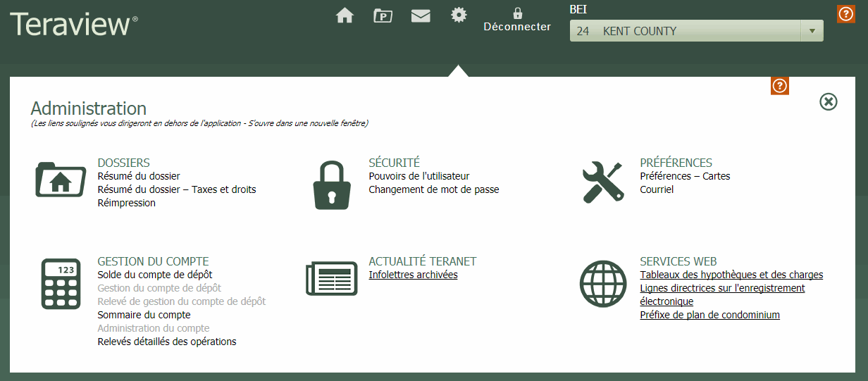This screenshot has width=868, height=381.
Task: Click the orange help icon inside Administration panel
Action: (x=779, y=86)
